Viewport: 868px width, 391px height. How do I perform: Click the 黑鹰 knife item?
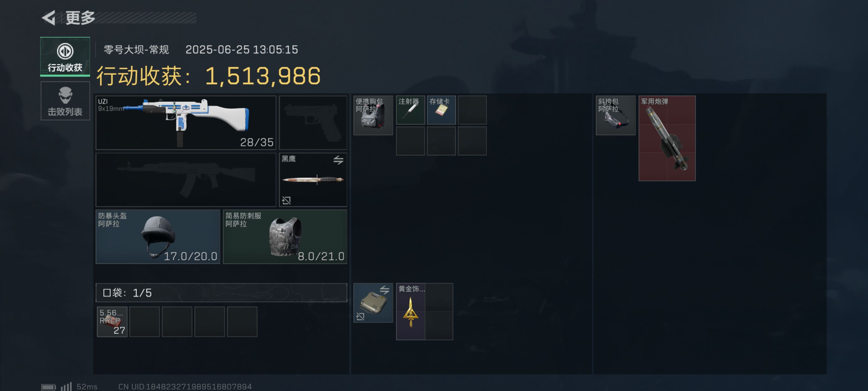coord(313,179)
